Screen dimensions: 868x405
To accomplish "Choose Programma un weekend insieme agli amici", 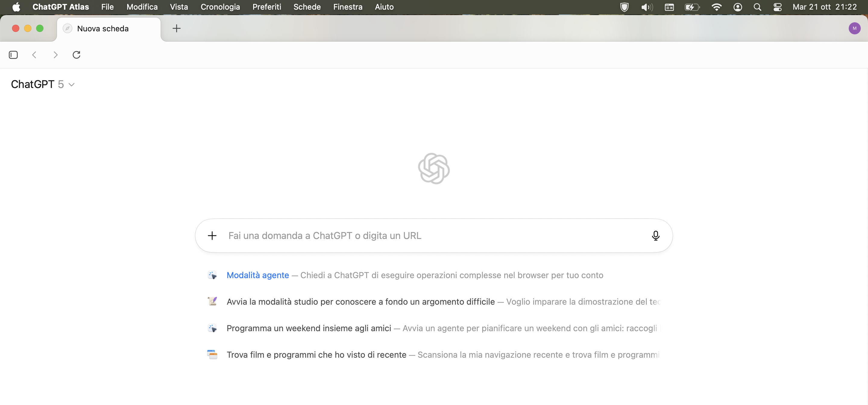I will click(x=309, y=328).
